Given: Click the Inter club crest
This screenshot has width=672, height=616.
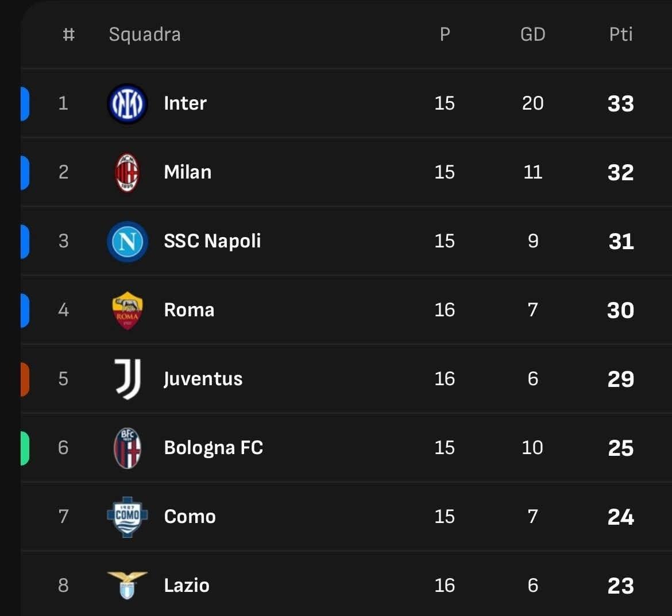Looking at the screenshot, I should 128,104.
